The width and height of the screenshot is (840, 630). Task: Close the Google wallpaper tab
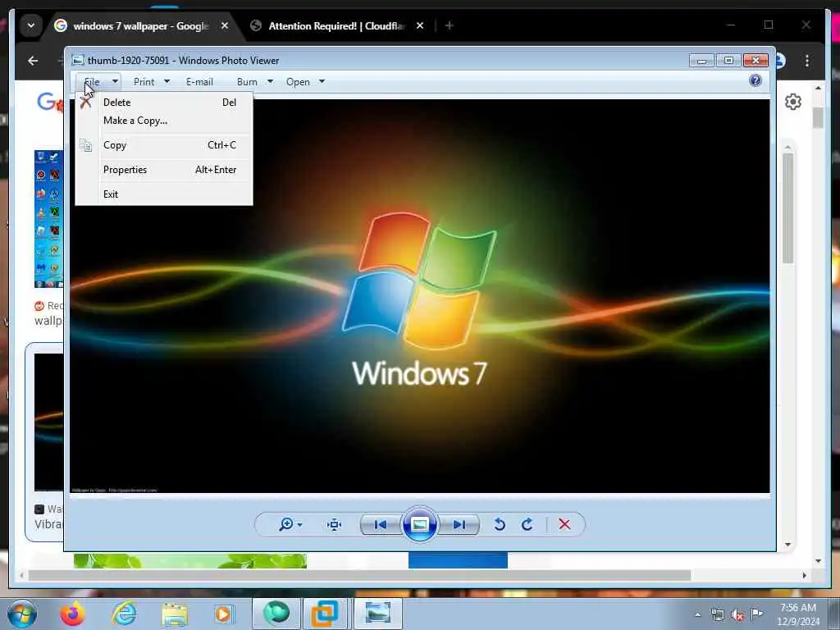tap(225, 25)
